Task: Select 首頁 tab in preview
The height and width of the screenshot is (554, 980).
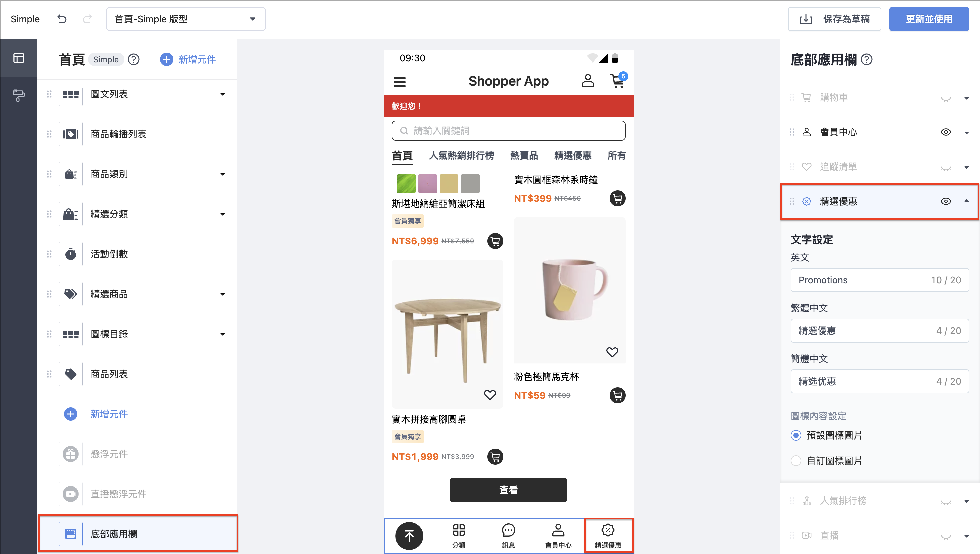Action: 402,156
